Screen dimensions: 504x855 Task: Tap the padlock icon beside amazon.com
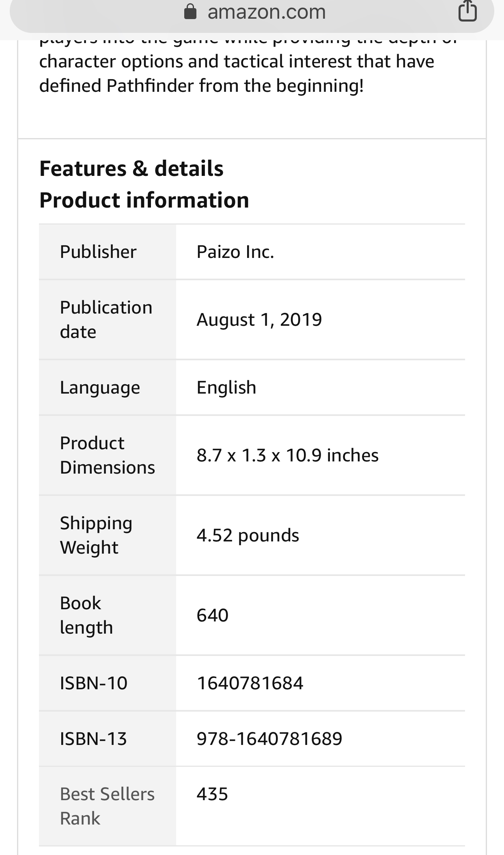pos(190,12)
